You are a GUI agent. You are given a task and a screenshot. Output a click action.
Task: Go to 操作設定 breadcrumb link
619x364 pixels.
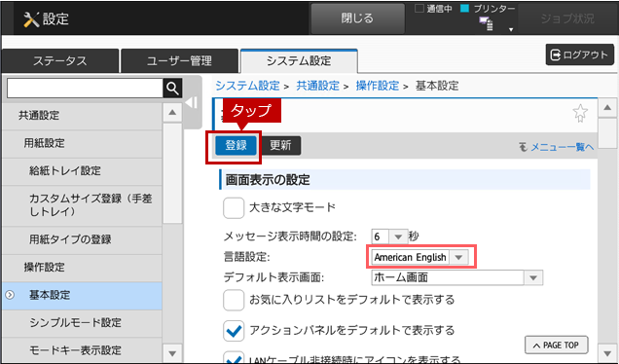pyautogui.click(x=378, y=86)
